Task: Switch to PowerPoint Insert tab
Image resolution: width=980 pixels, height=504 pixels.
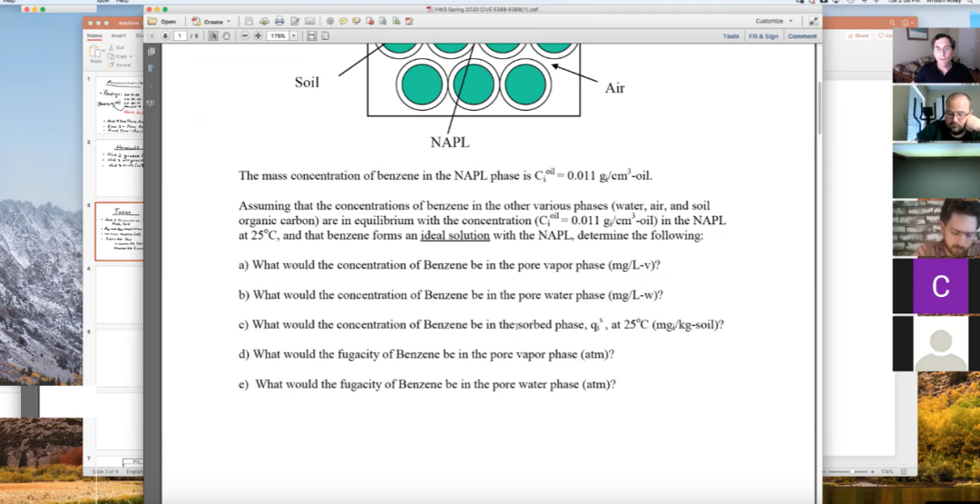Action: coord(119,35)
